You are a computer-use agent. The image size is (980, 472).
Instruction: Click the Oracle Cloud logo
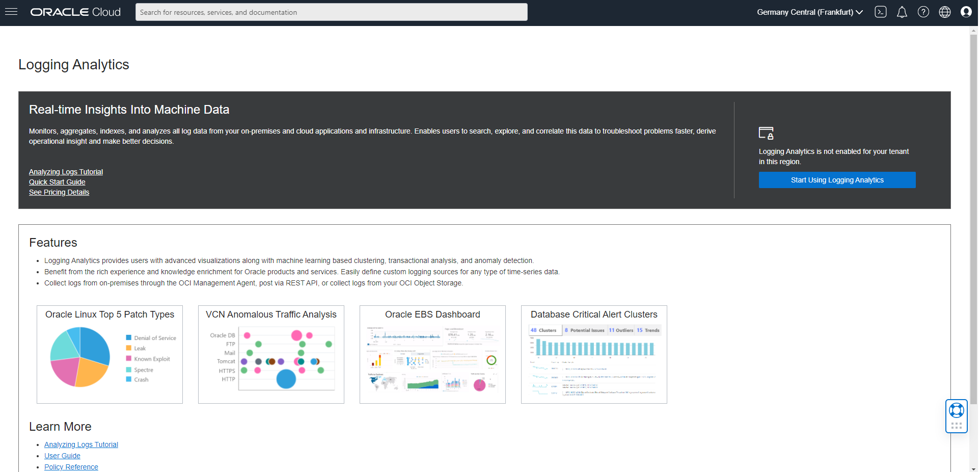pyautogui.click(x=75, y=12)
